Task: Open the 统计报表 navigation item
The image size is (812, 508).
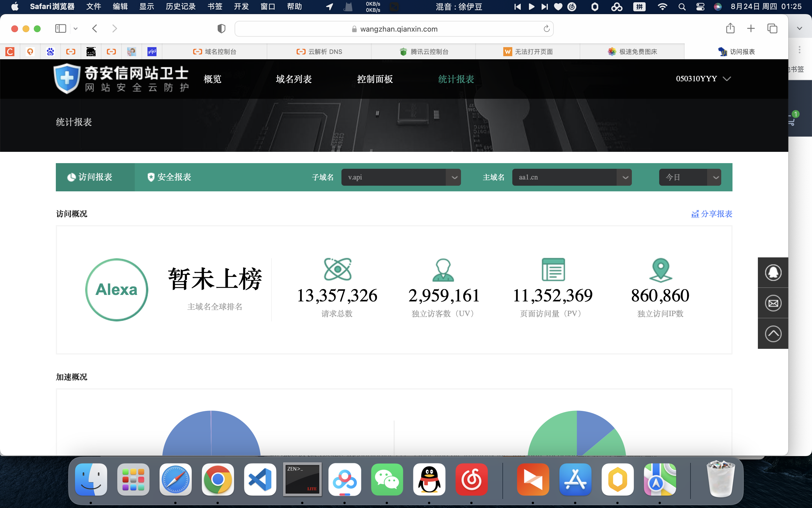Action: point(456,79)
